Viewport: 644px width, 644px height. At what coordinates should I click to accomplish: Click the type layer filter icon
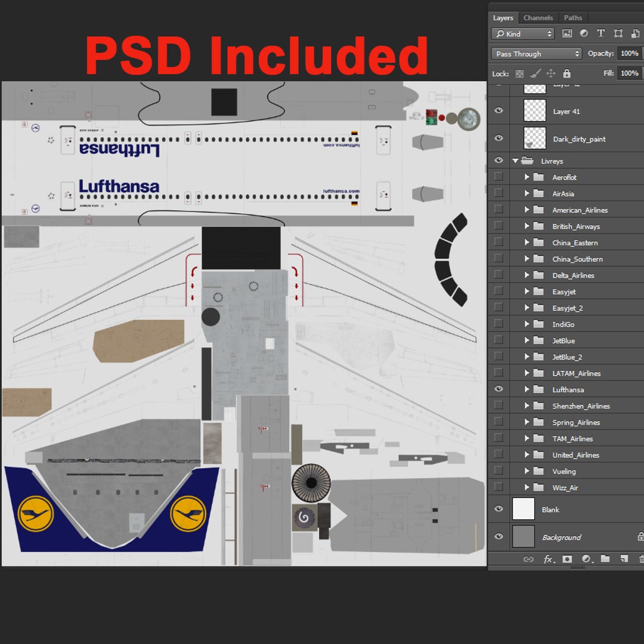coord(600,33)
